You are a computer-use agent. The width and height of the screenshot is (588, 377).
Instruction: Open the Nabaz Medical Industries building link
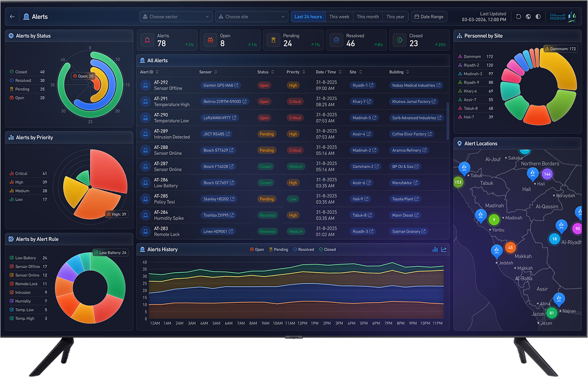pyautogui.click(x=416, y=85)
